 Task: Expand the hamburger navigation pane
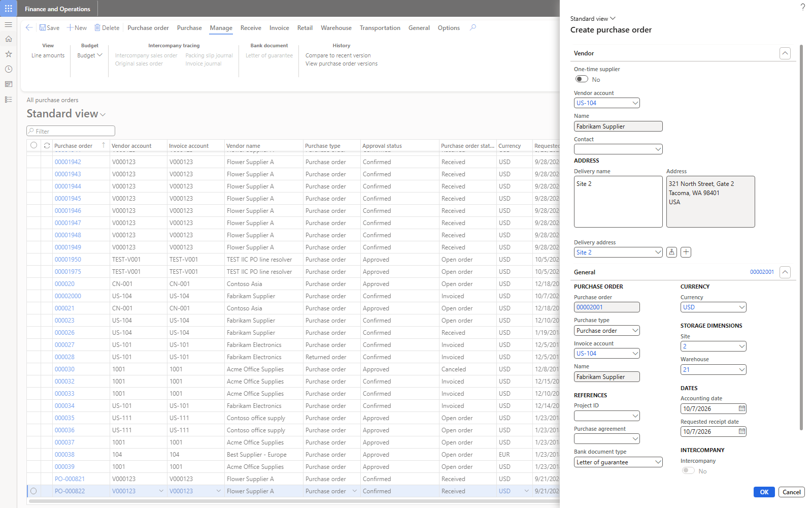pos(9,24)
